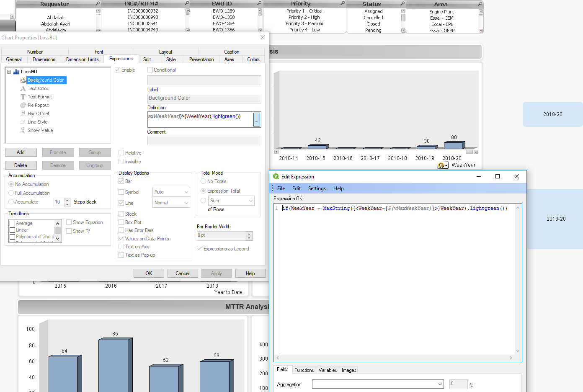Image resolution: width=583 pixels, height=392 pixels.
Task: Click search icon in the Area listbox
Action: coord(480,4)
